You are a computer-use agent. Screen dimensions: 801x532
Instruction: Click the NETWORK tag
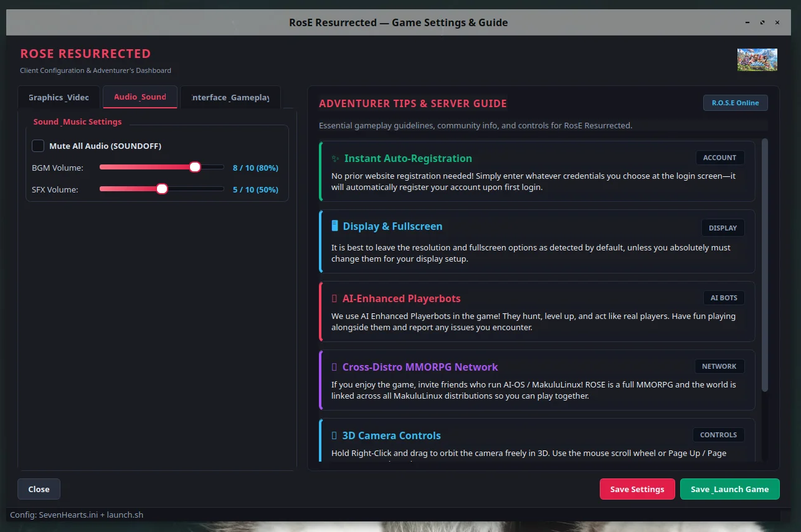[x=719, y=366]
